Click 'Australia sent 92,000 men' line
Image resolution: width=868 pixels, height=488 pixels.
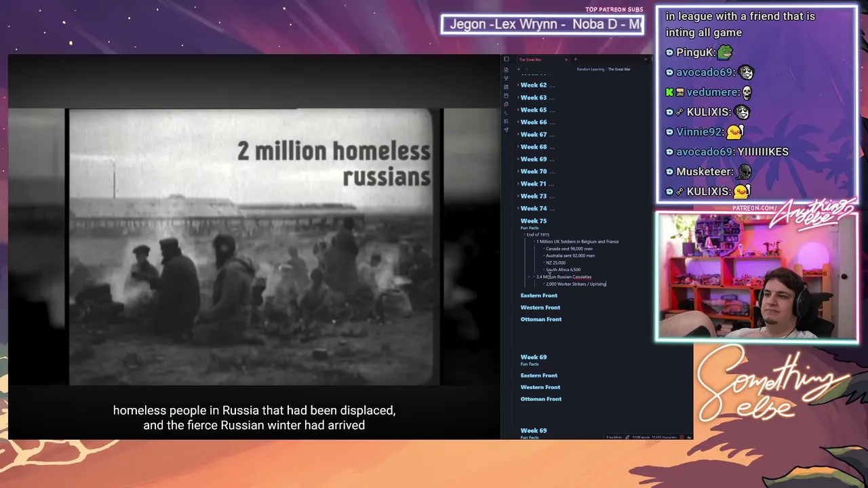click(x=570, y=256)
